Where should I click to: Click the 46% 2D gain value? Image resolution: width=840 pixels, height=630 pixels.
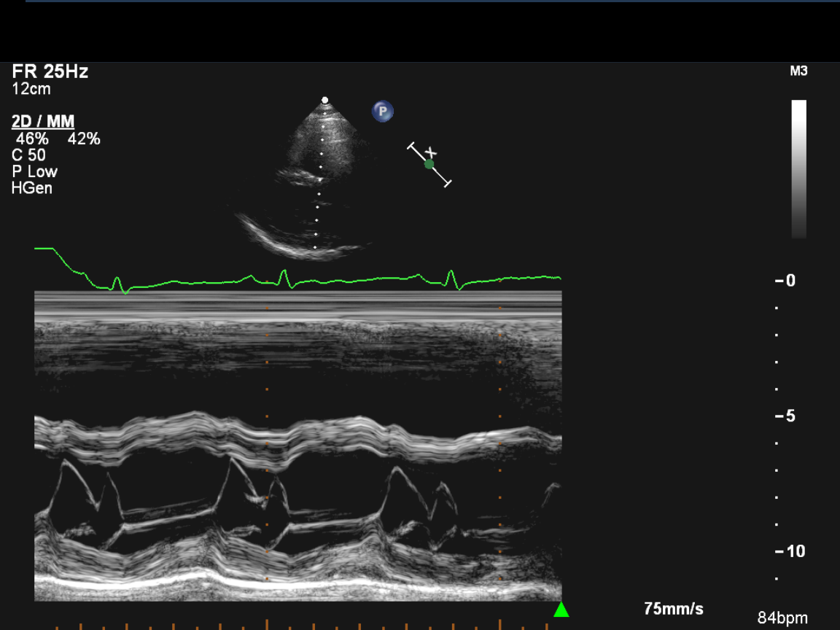pyautogui.click(x=32, y=139)
